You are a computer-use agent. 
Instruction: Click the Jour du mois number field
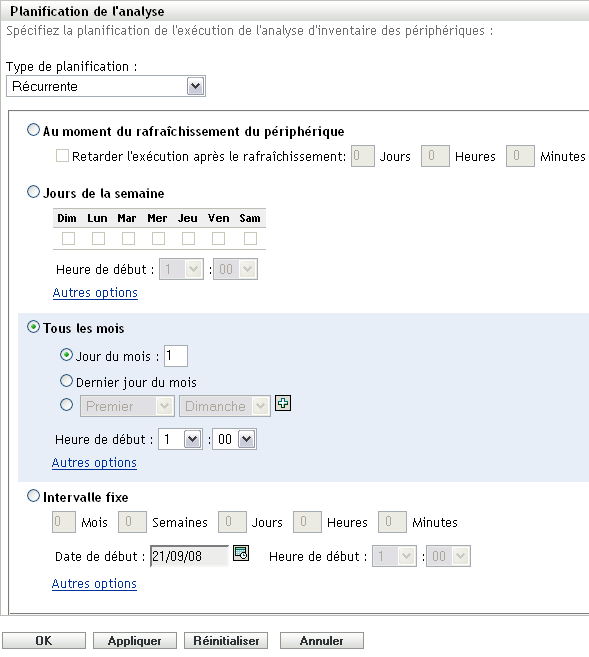[x=176, y=356]
